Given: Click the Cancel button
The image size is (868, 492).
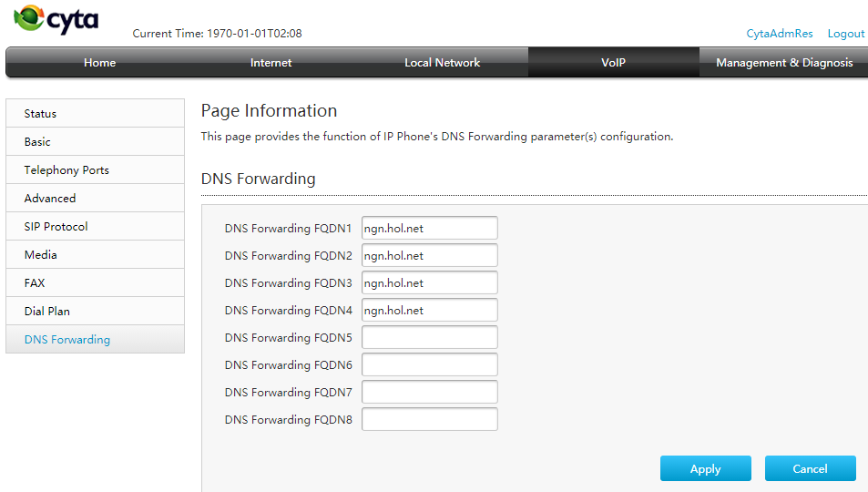Looking at the screenshot, I should 811,468.
